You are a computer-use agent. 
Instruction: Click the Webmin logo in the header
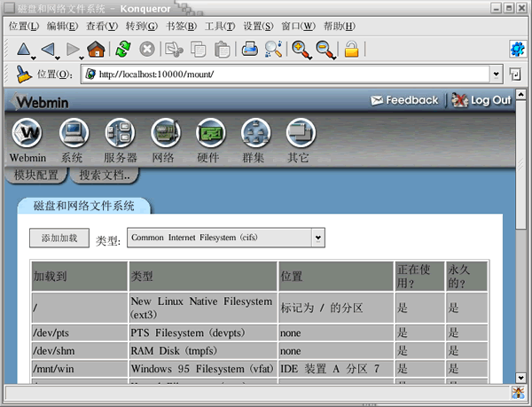click(x=40, y=102)
